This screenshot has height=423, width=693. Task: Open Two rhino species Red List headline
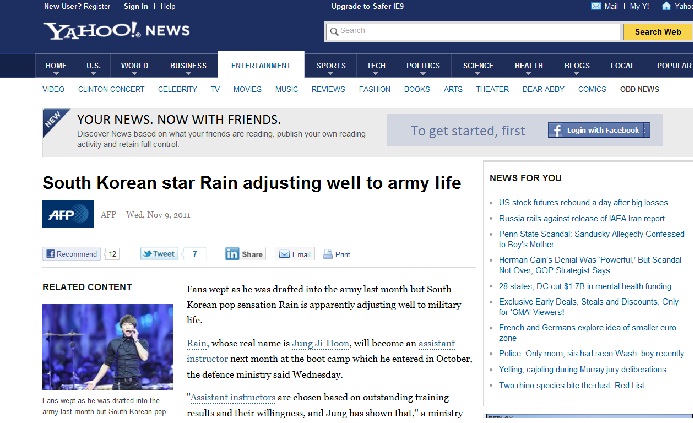(571, 385)
